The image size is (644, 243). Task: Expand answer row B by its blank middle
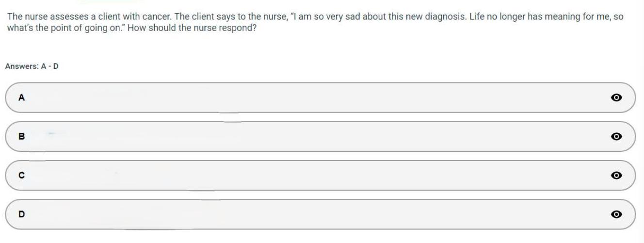[320, 136]
